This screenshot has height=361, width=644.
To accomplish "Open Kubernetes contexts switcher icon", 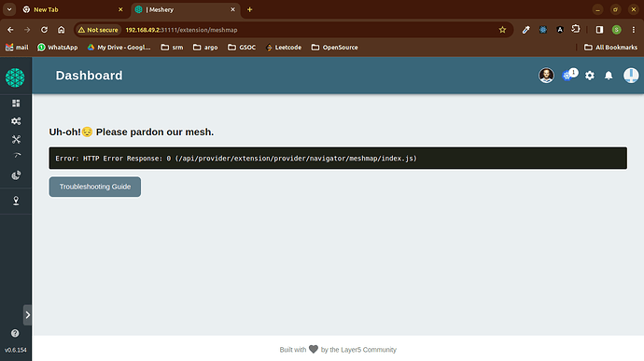I will pos(569,75).
